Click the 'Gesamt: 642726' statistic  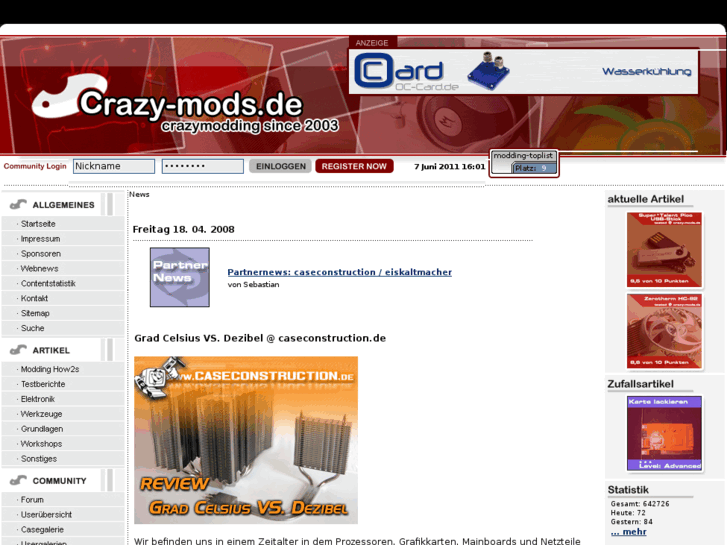tap(640, 504)
